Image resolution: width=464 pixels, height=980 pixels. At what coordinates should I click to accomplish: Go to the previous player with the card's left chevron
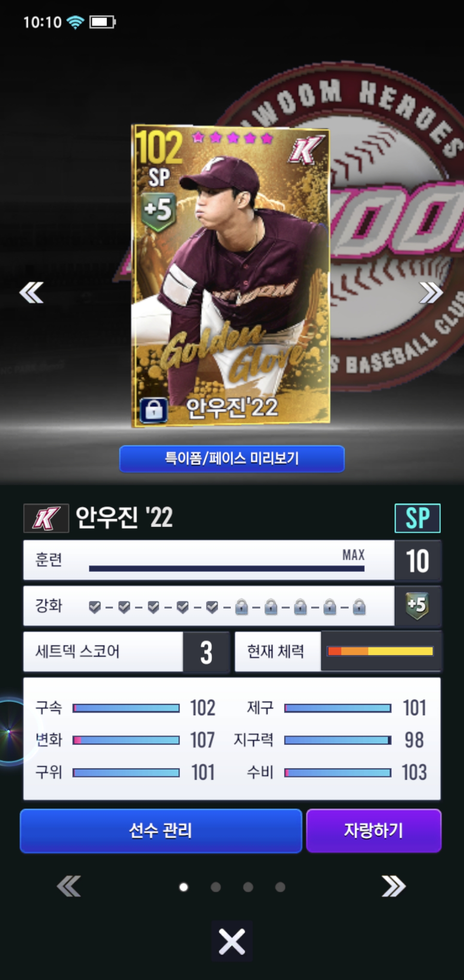point(31,293)
